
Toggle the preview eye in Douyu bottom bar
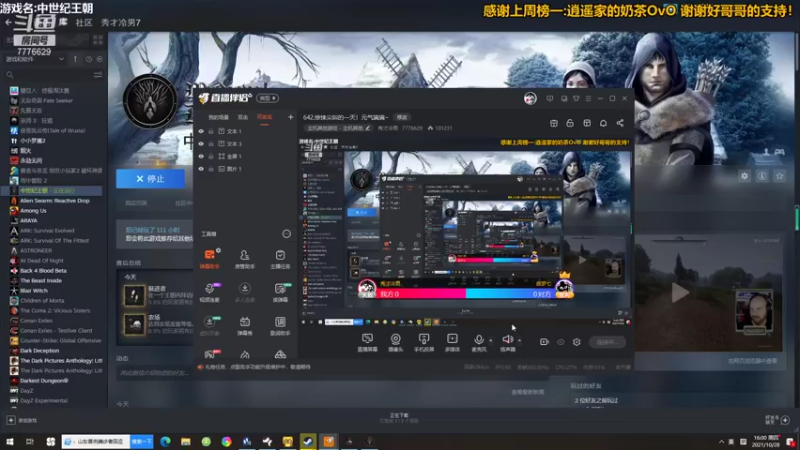click(x=561, y=342)
